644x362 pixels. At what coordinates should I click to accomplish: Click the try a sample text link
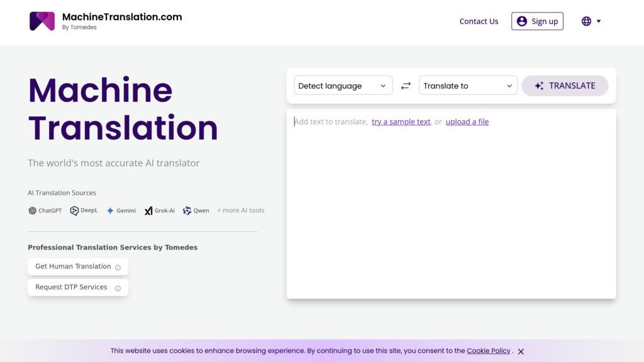(x=401, y=121)
